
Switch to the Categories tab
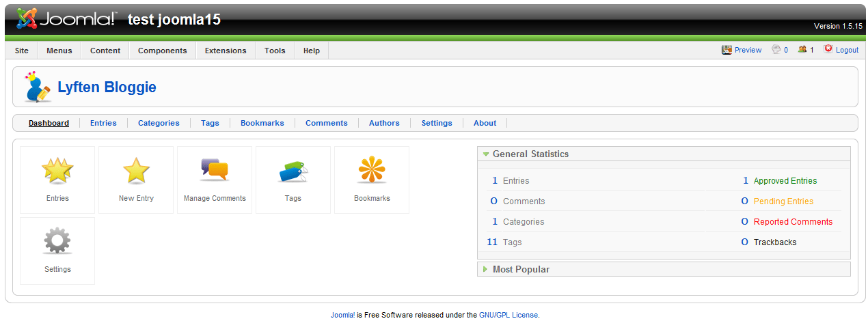(159, 123)
